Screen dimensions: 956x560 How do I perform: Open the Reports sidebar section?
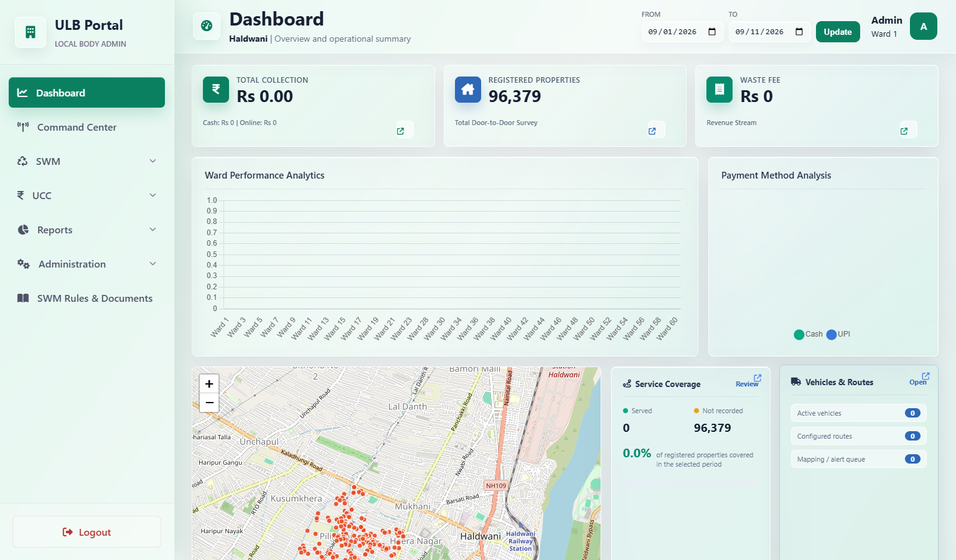point(87,230)
